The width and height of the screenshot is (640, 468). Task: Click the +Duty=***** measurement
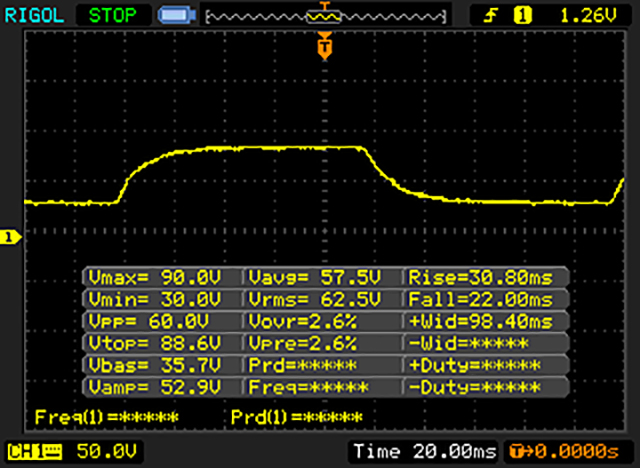474,365
